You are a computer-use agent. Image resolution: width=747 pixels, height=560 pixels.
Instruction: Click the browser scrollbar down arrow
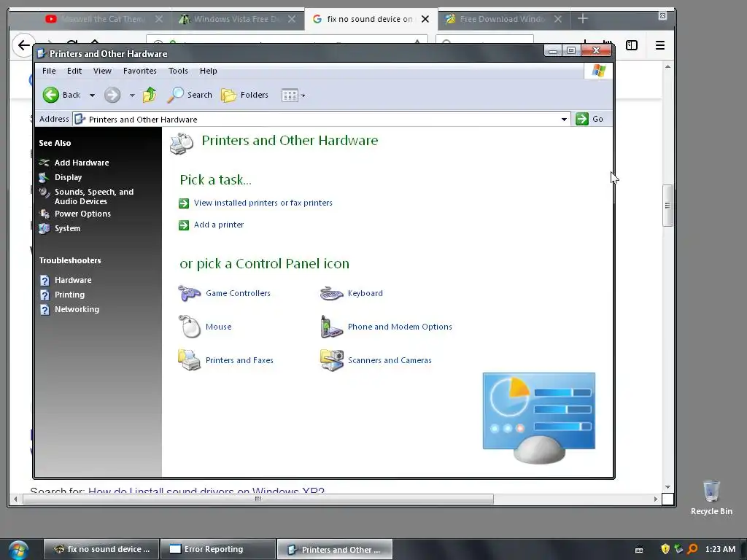[667, 486]
